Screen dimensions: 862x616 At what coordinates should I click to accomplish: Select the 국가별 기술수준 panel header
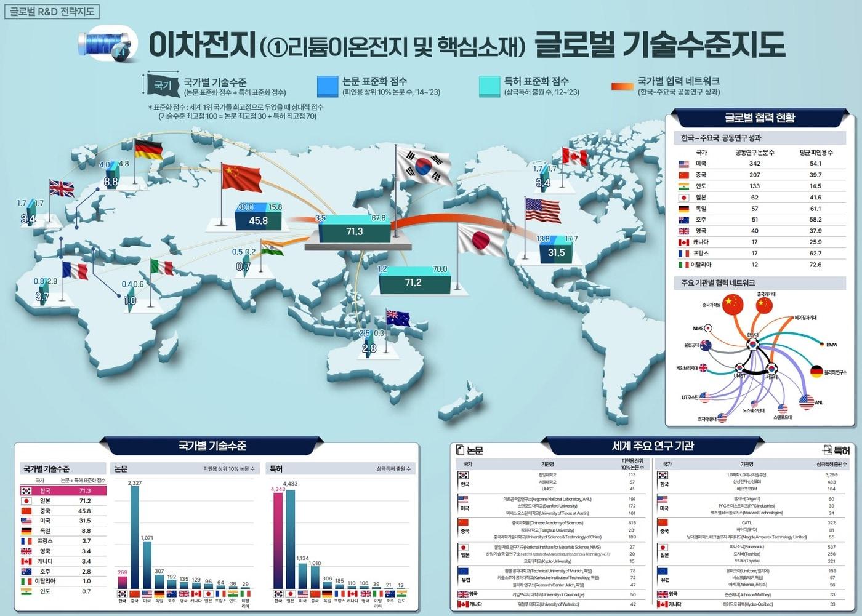coord(212,446)
